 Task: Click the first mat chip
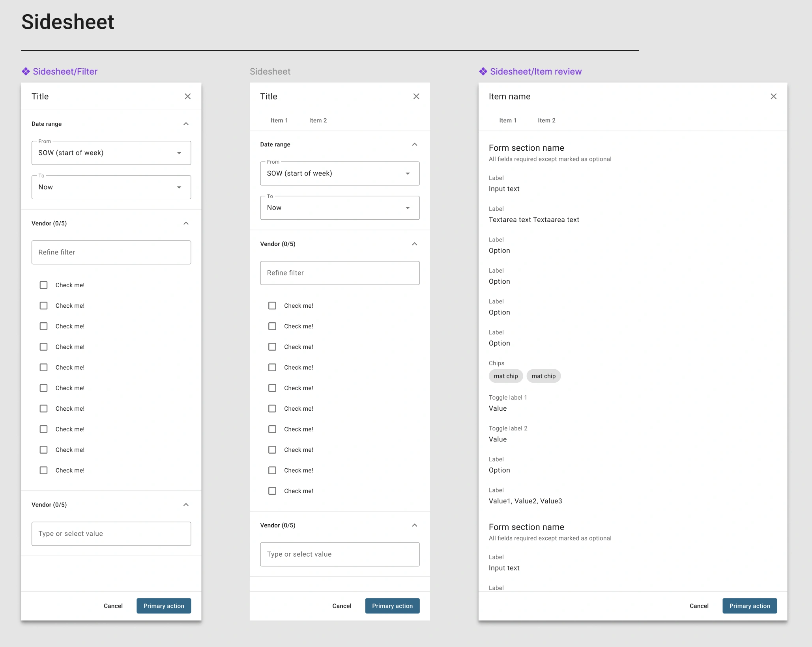click(x=506, y=376)
